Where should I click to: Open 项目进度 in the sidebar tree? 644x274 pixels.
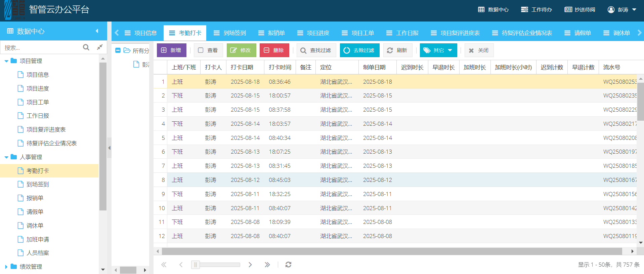tap(38, 88)
